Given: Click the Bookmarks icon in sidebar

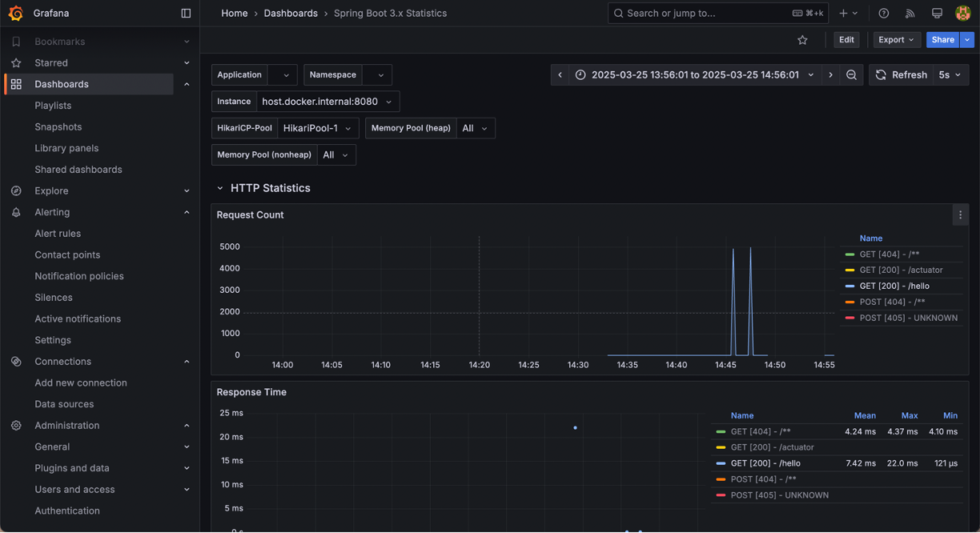Looking at the screenshot, I should (16, 42).
